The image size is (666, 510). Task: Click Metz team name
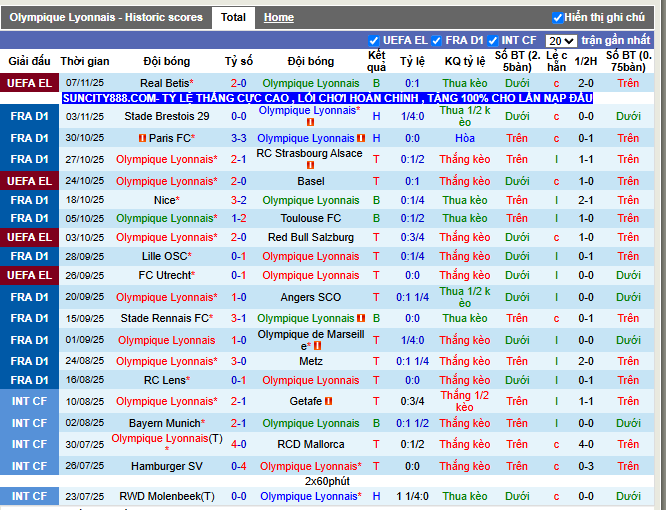pyautogui.click(x=311, y=361)
